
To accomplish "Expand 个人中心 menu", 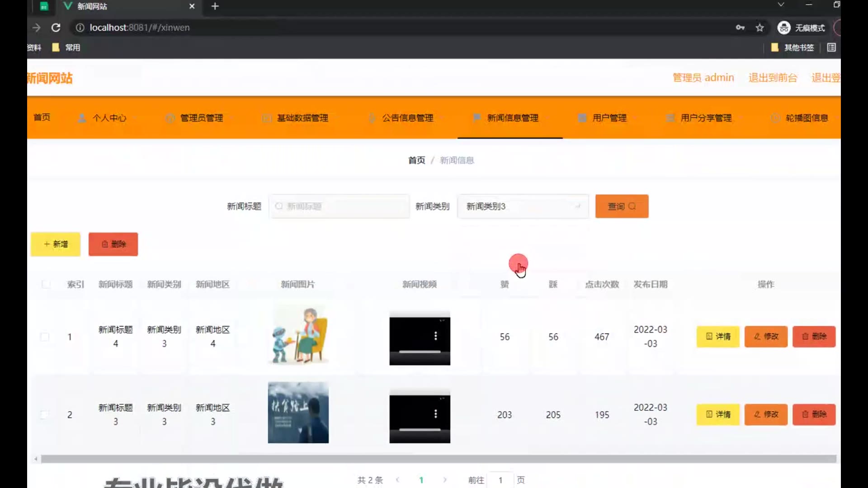I will (108, 118).
